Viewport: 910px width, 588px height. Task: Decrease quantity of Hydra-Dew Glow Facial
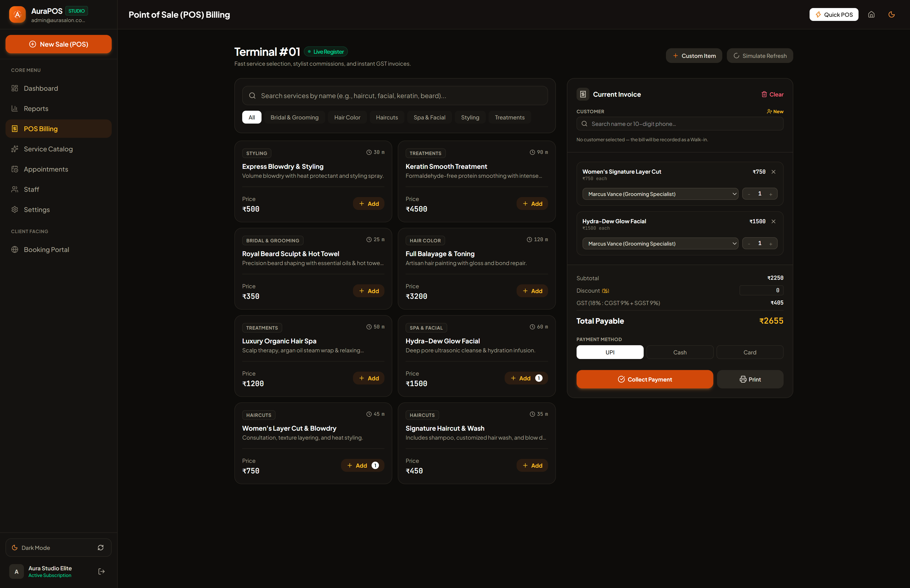click(x=749, y=244)
